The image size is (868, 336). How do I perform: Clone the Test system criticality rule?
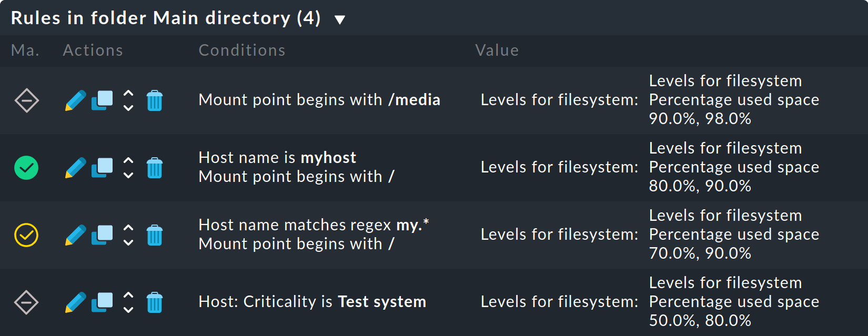click(x=102, y=302)
